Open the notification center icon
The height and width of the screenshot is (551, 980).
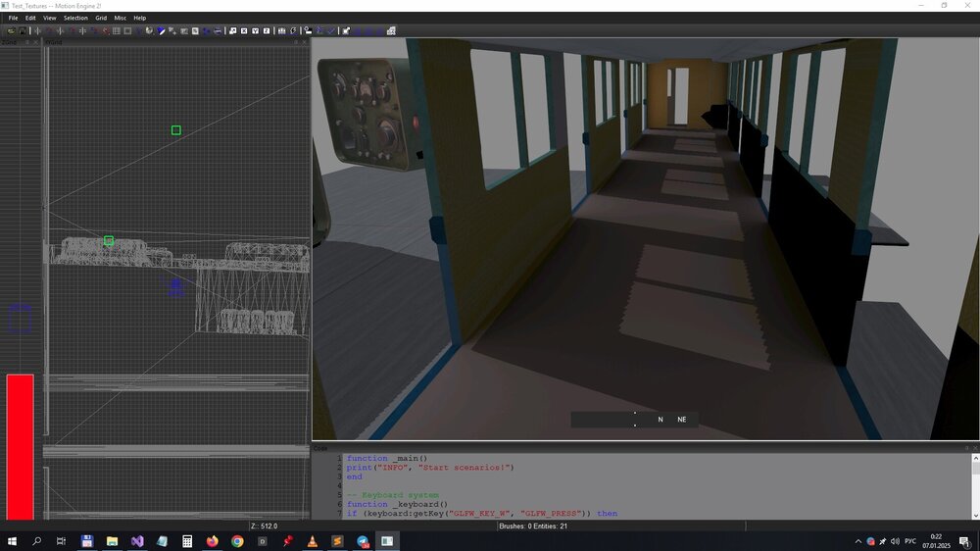[965, 541]
